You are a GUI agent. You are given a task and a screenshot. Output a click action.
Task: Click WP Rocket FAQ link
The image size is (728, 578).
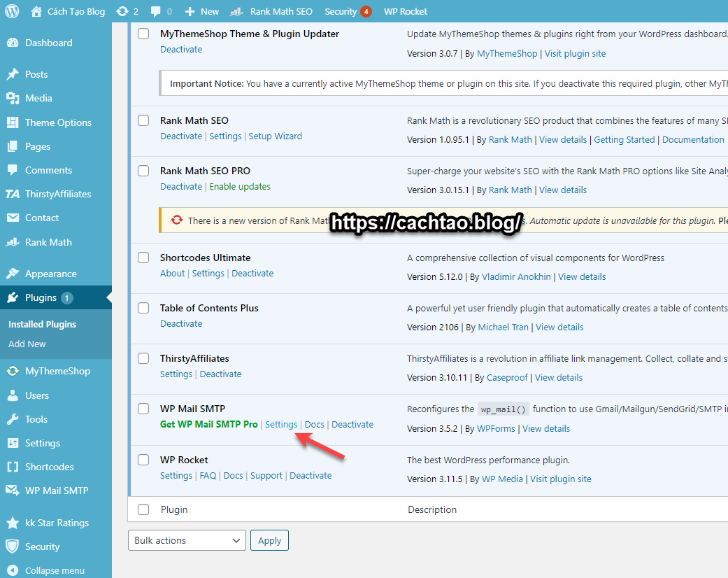208,475
